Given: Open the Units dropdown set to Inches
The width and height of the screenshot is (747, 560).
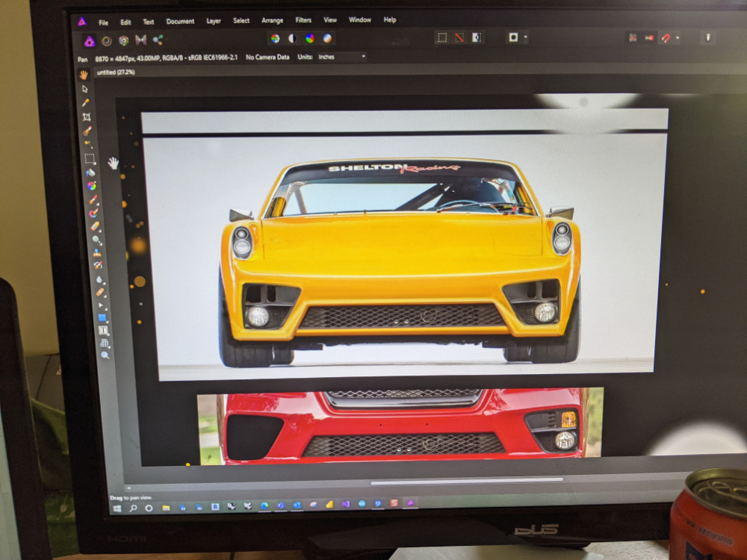Looking at the screenshot, I should [x=341, y=57].
